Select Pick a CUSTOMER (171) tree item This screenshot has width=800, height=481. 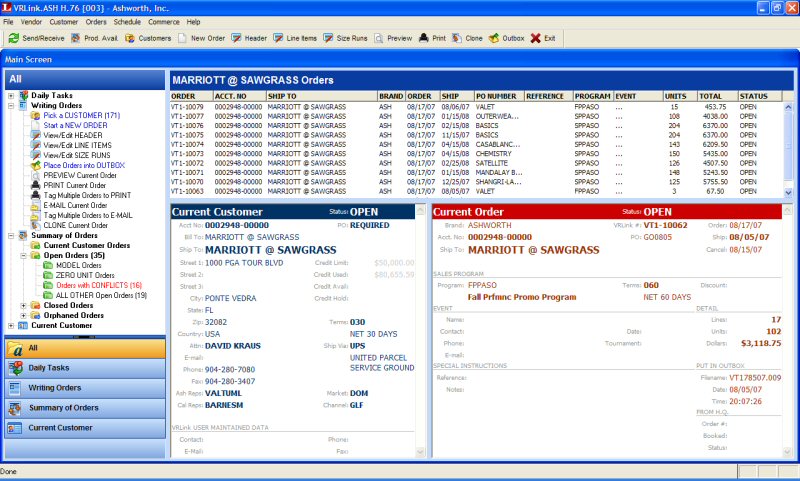82,115
